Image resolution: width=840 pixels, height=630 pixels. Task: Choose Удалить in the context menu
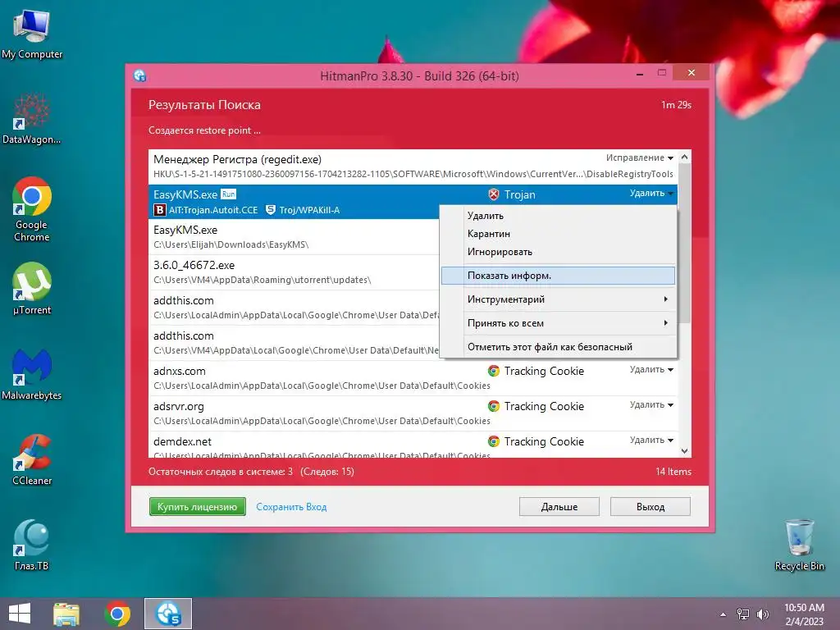pos(558,216)
